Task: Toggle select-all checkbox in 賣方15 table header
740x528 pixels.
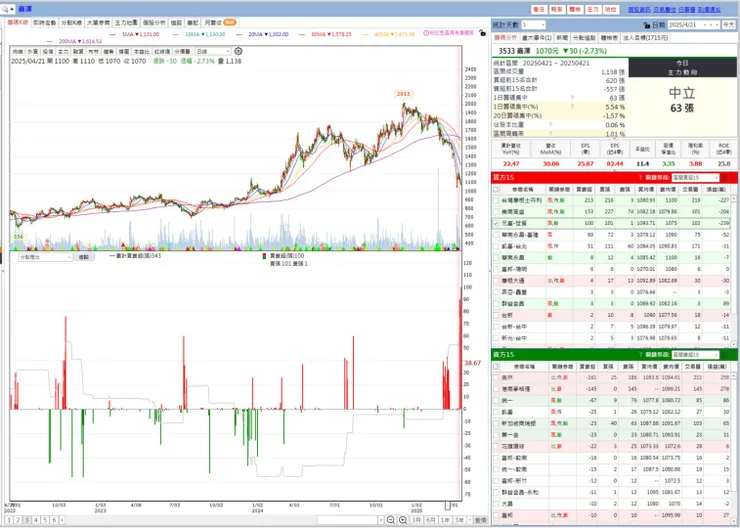Action: (496, 366)
